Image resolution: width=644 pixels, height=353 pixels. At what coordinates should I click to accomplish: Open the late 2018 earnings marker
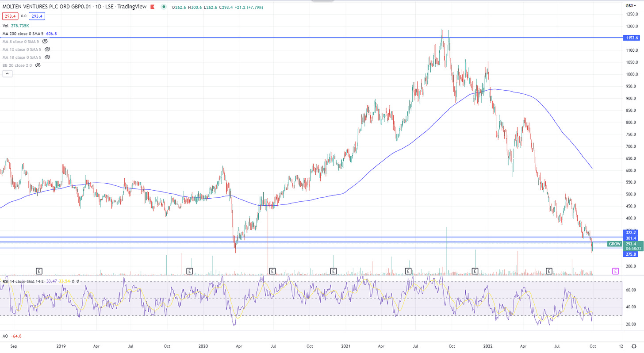point(39,270)
